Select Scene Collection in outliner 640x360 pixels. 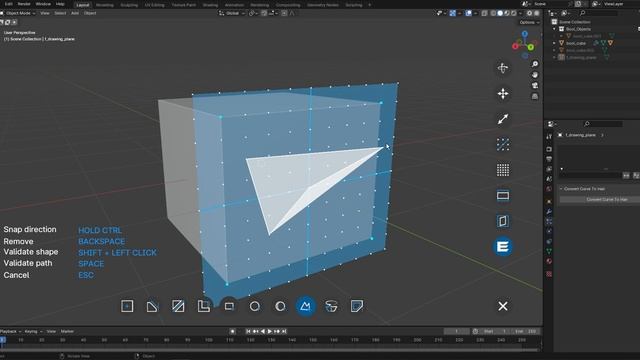(x=575, y=22)
